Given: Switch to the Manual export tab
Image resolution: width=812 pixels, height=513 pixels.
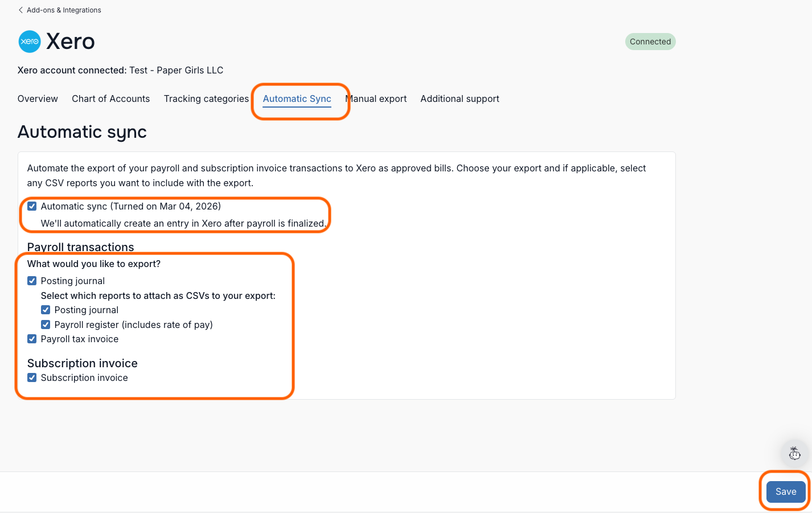Looking at the screenshot, I should click(376, 99).
